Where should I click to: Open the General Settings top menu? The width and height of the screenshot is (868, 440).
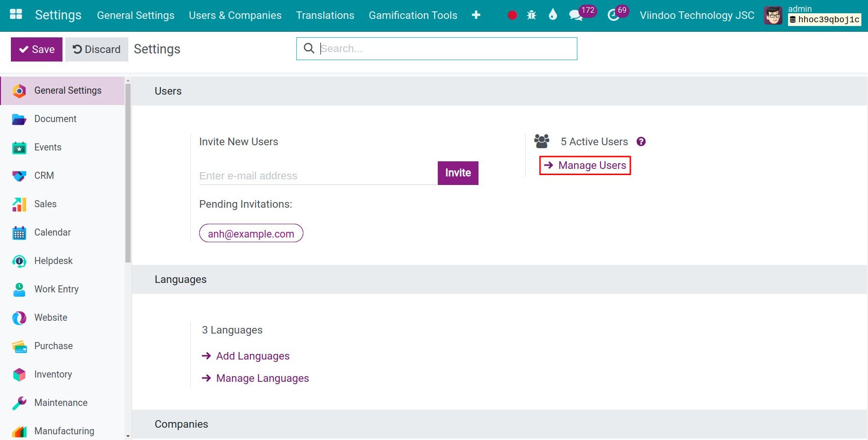click(x=136, y=15)
